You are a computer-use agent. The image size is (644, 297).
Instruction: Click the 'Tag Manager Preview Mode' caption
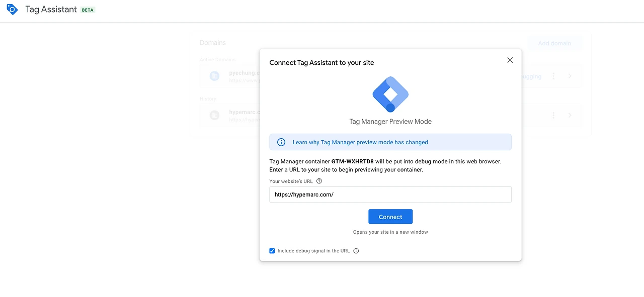point(390,122)
